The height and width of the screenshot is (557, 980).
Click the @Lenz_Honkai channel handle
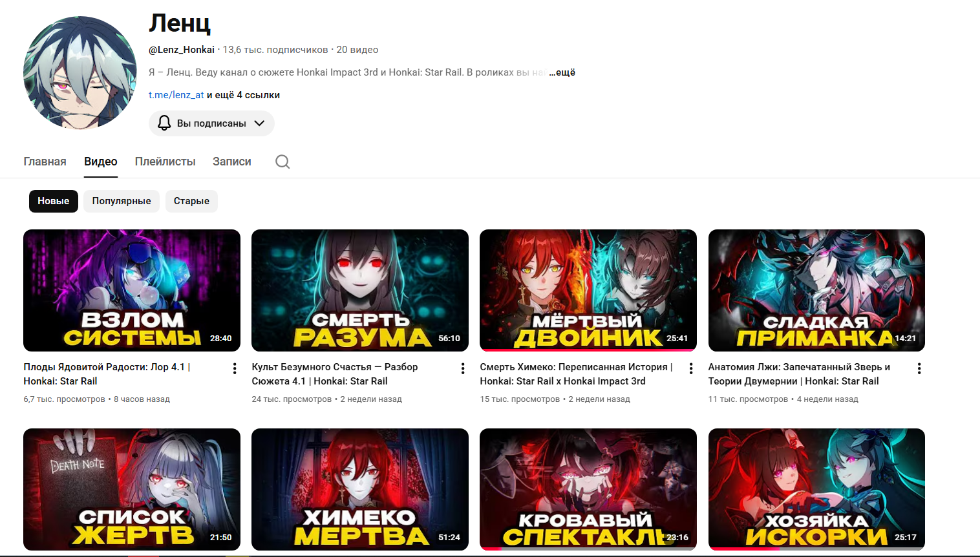pyautogui.click(x=182, y=50)
